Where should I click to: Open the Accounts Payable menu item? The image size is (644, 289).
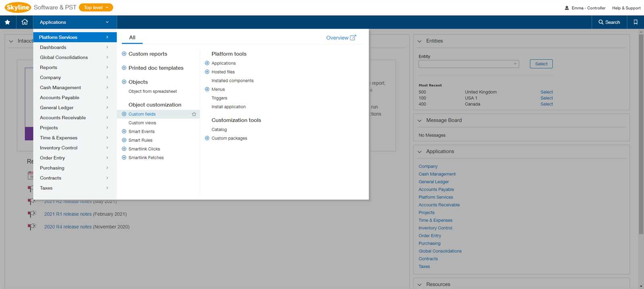pos(75,98)
